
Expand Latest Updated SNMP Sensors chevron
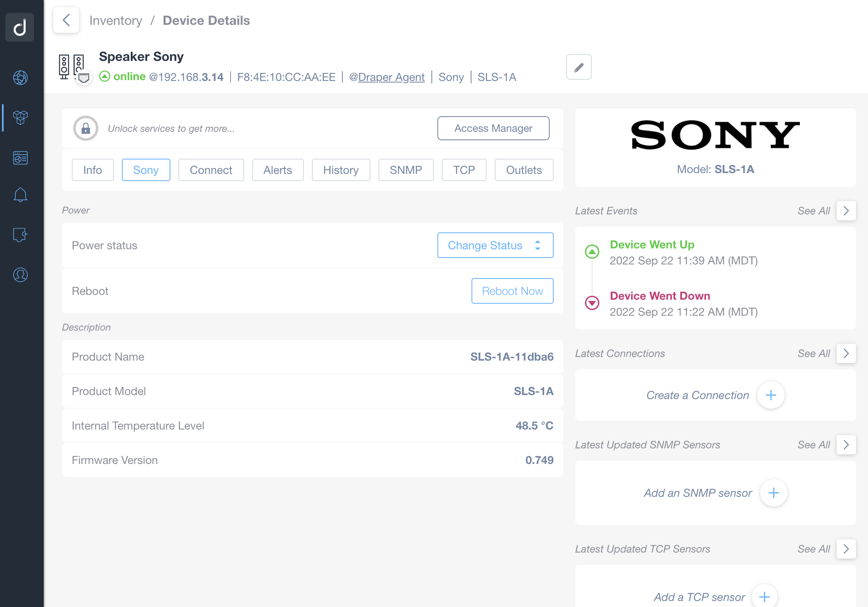(846, 445)
